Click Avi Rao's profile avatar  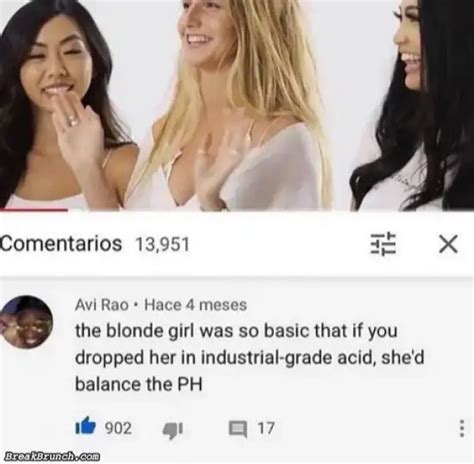(27, 322)
